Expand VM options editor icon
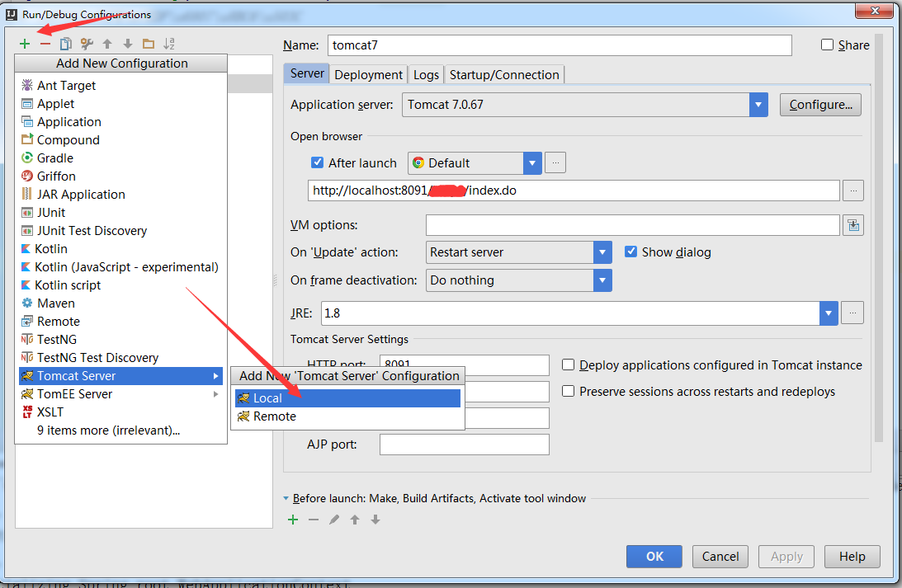Screen dimensions: 902x588 (853, 225)
